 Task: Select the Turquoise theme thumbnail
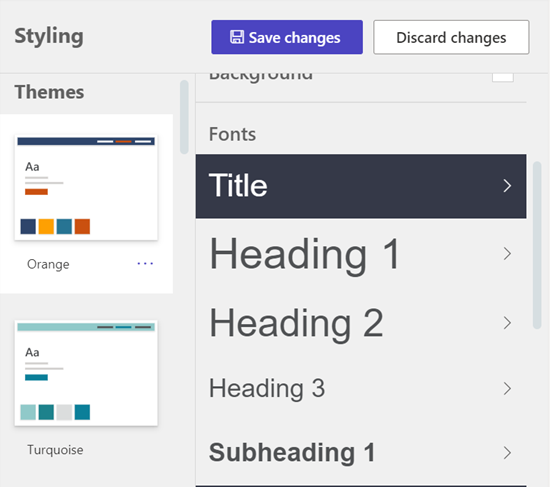point(86,373)
